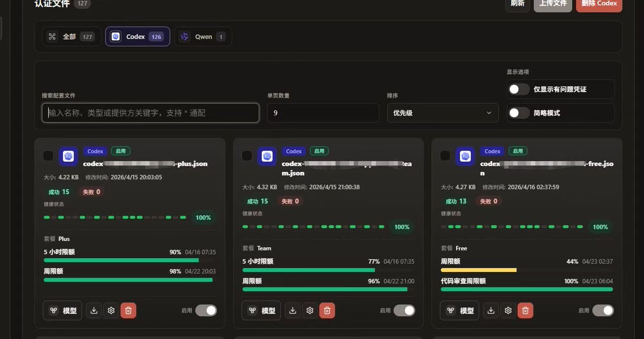644x339 pixels.
Task: Click the 单页数量 field showing 9
Action: pos(323,113)
